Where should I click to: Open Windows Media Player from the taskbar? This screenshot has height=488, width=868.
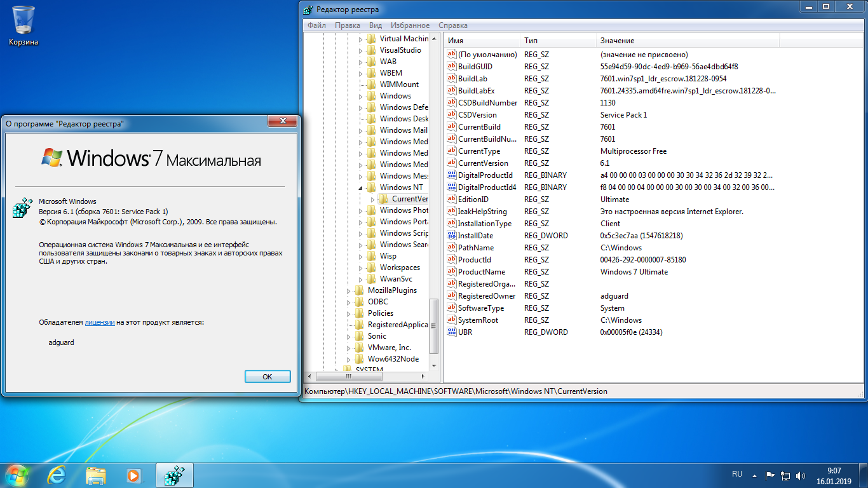point(134,475)
